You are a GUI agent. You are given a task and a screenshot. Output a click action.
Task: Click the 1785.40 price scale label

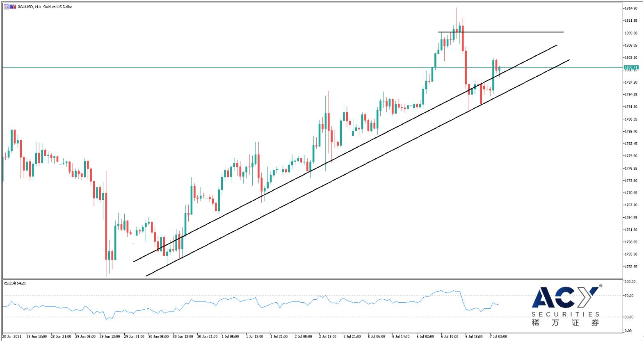pyautogui.click(x=630, y=132)
